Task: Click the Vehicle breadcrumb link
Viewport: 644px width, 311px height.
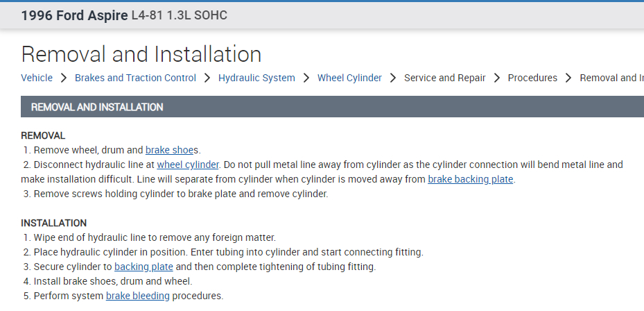Action: 37,78
